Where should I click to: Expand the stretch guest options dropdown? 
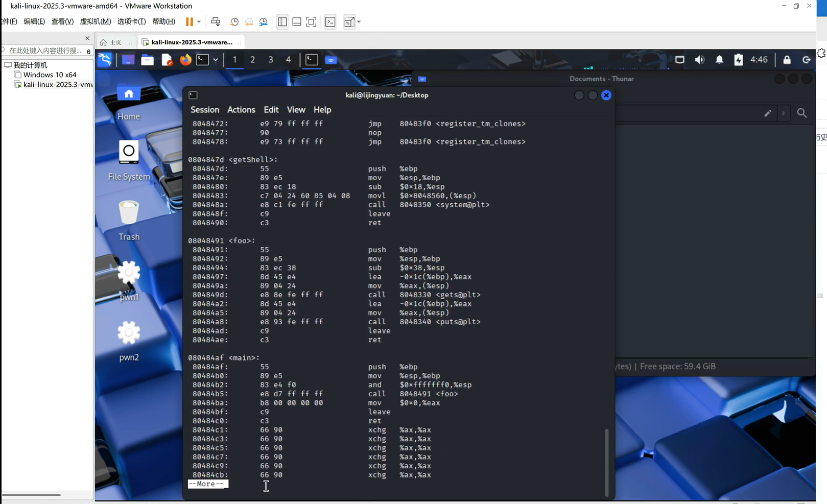tap(359, 22)
